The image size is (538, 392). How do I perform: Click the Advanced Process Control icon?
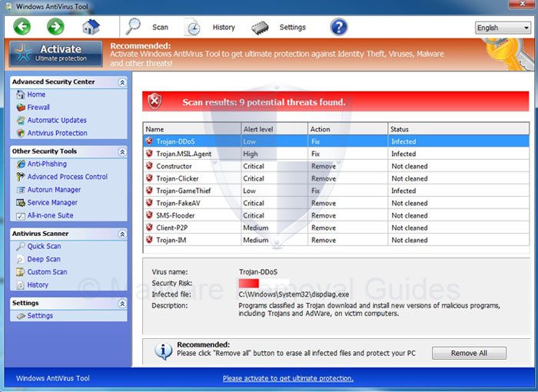coord(21,177)
